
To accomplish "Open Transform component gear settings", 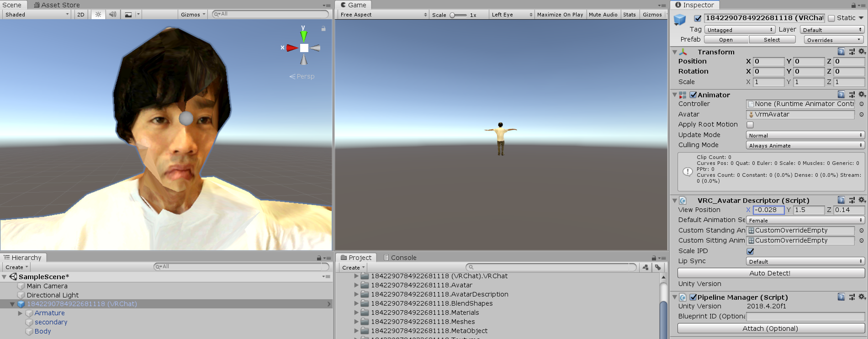I will (x=862, y=52).
